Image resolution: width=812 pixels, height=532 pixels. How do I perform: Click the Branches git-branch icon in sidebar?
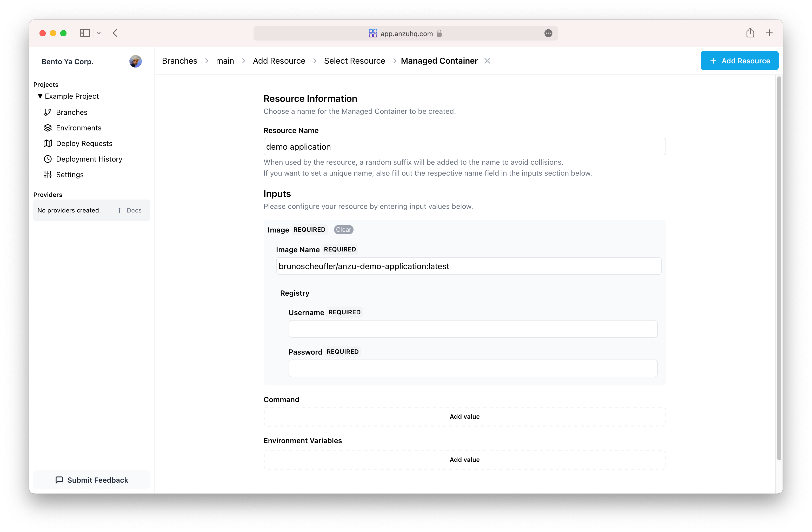(x=48, y=112)
